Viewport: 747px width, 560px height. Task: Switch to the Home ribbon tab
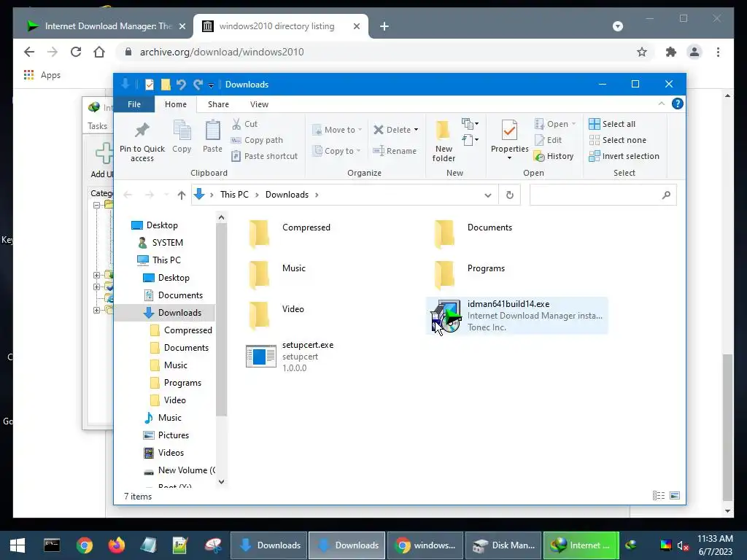pyautogui.click(x=176, y=104)
